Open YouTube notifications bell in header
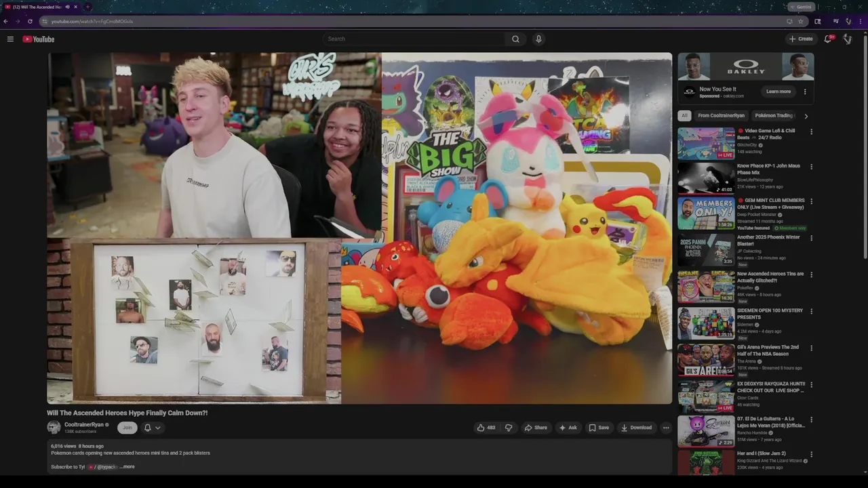868x488 pixels. pyautogui.click(x=828, y=39)
